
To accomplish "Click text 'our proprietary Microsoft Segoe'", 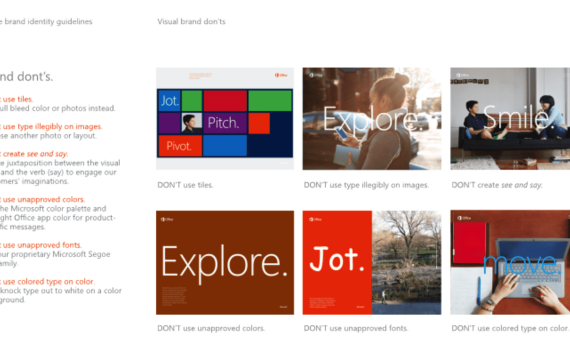I will tap(55, 254).
